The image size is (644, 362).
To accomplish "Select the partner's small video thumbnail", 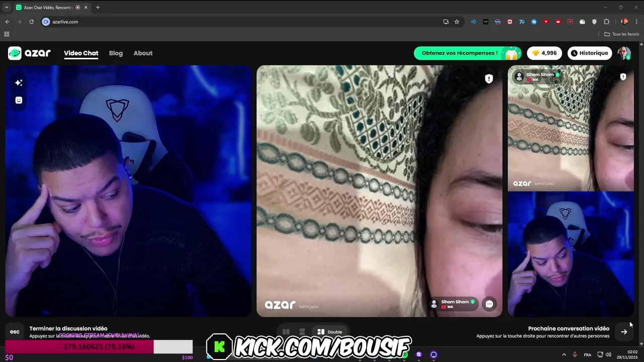I will click(571, 128).
